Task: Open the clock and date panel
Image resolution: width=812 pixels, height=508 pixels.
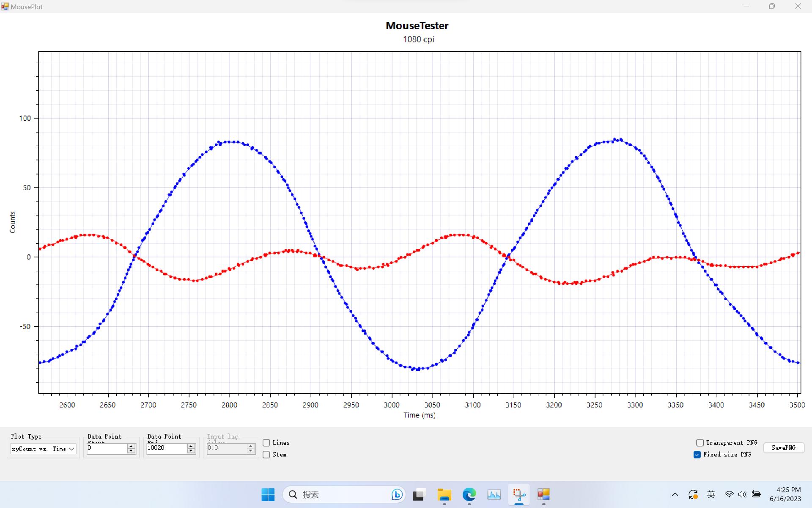Action: tap(785, 494)
